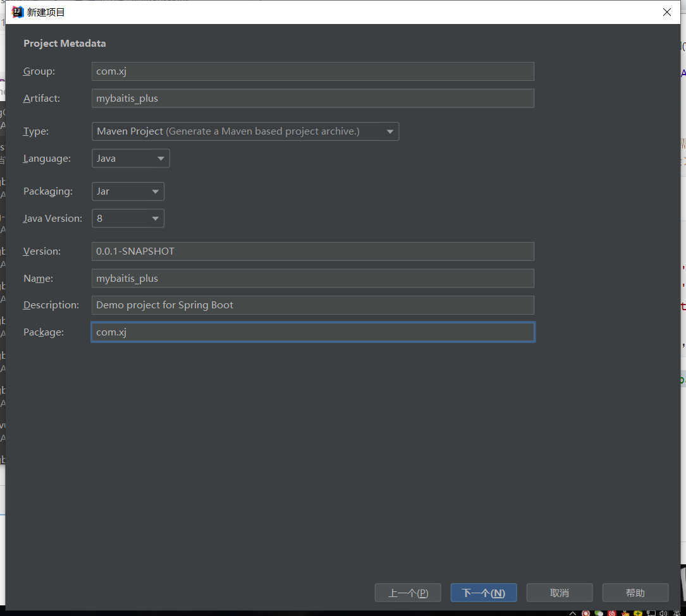Close the 新建项目 dialog
686x616 pixels.
(x=667, y=12)
